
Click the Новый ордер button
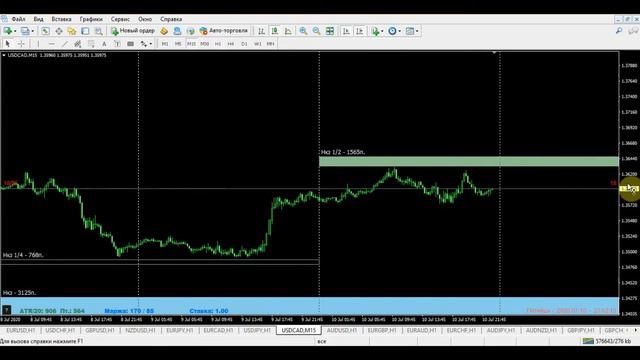click(x=133, y=31)
